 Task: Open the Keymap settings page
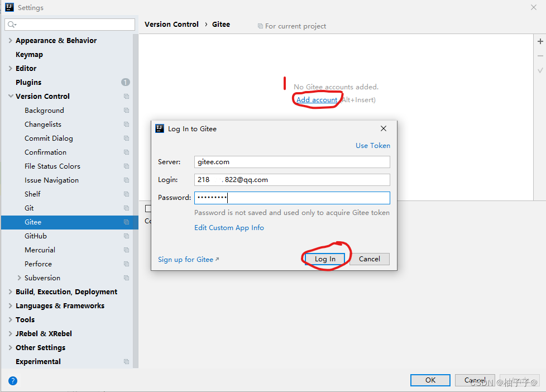click(29, 55)
